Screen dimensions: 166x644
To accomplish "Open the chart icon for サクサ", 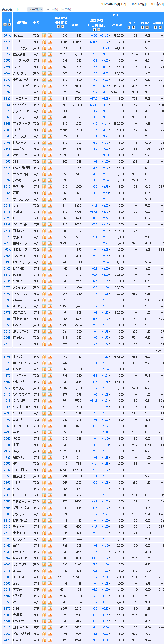I will coord(50,42).
